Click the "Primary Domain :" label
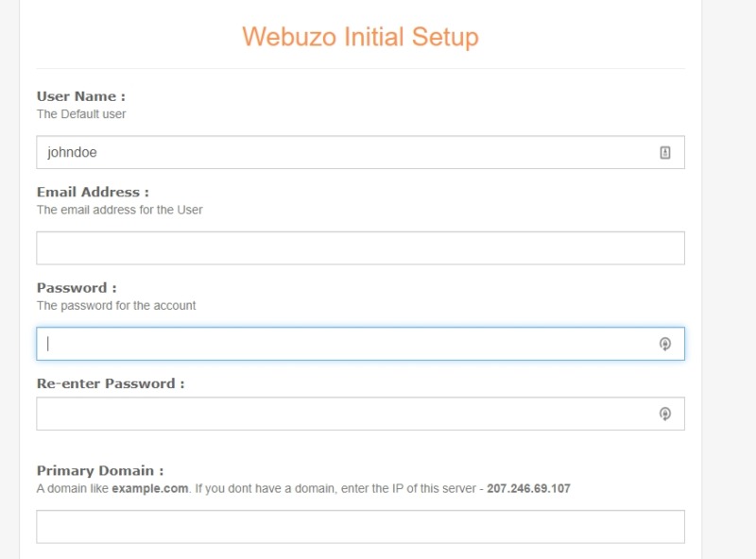 tap(100, 470)
